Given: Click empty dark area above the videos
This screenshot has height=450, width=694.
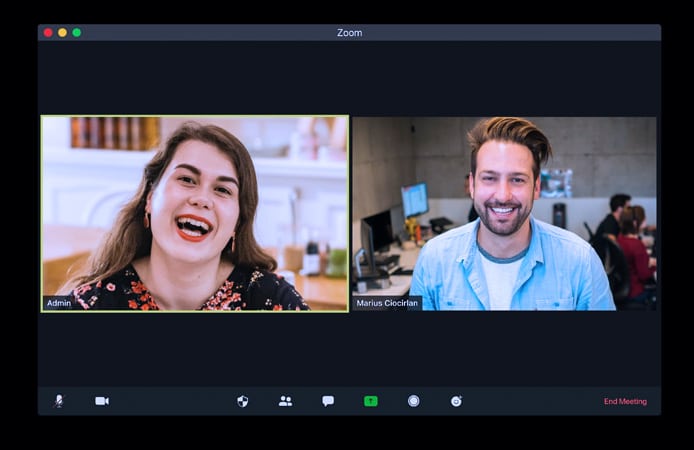Looking at the screenshot, I should coord(349,78).
